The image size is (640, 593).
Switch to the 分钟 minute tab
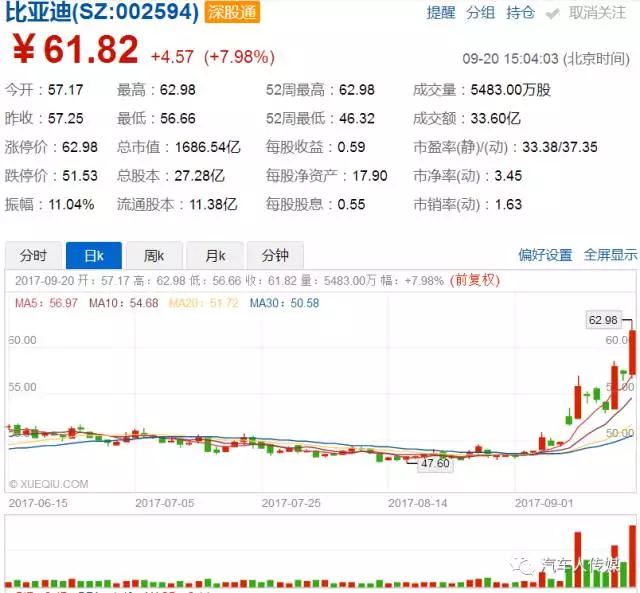(275, 255)
